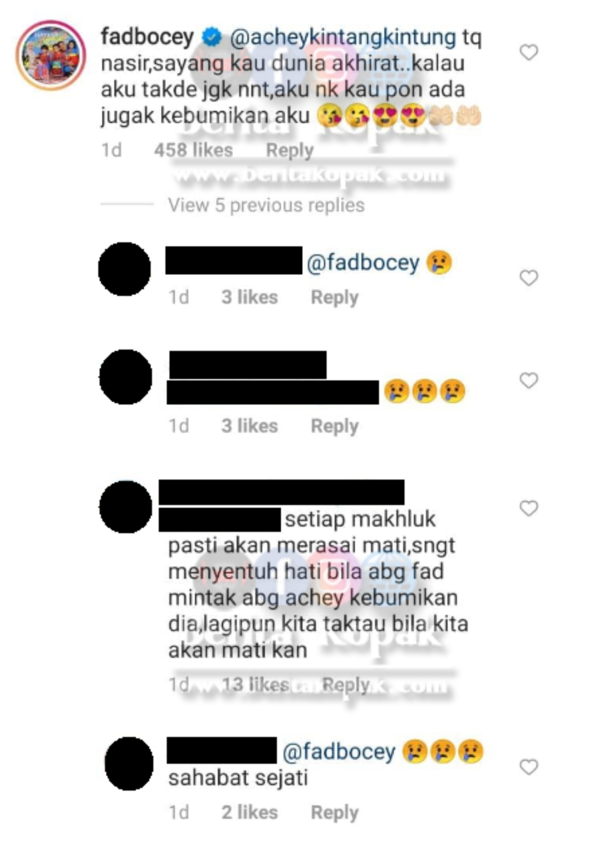Reply to the 13 likes comment
Image resolution: width=589 pixels, height=868 pixels.
346,685
